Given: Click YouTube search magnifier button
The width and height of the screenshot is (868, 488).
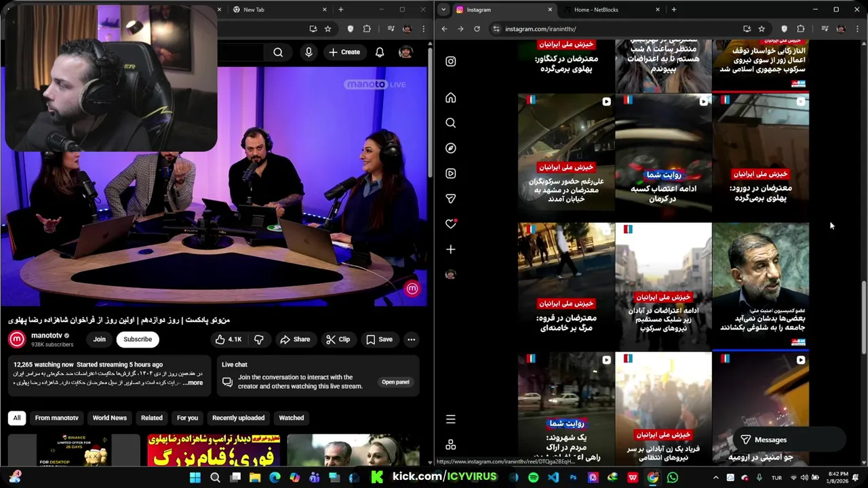Looking at the screenshot, I should 278,52.
